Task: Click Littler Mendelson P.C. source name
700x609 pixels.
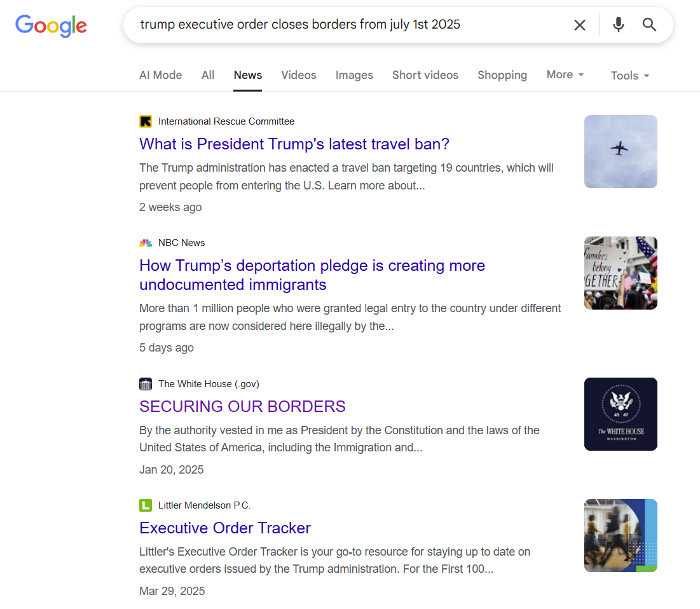Action: 205,505
